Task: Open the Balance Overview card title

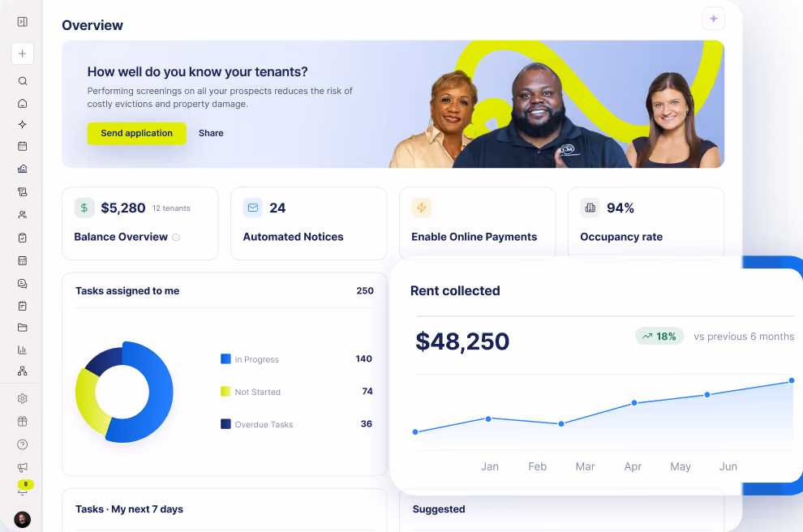Action: click(121, 237)
